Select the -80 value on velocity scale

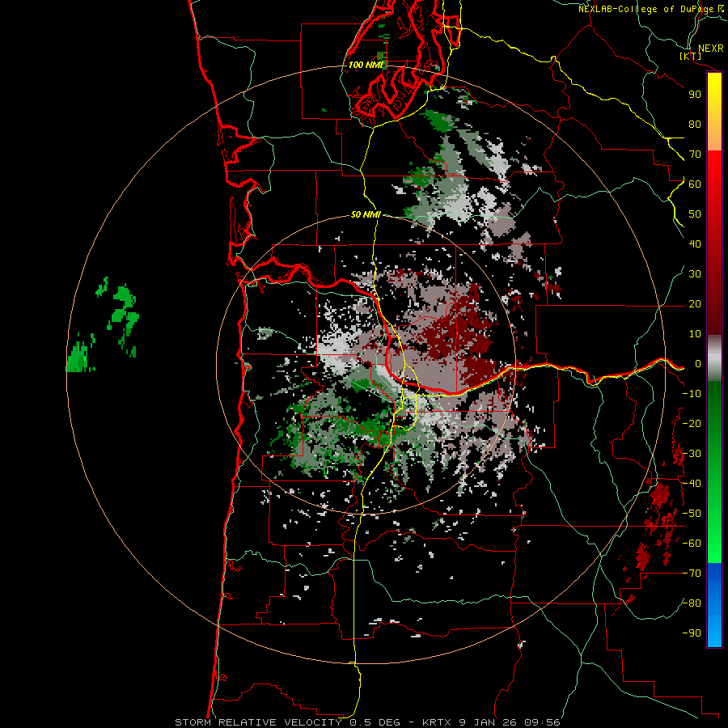pos(692,603)
